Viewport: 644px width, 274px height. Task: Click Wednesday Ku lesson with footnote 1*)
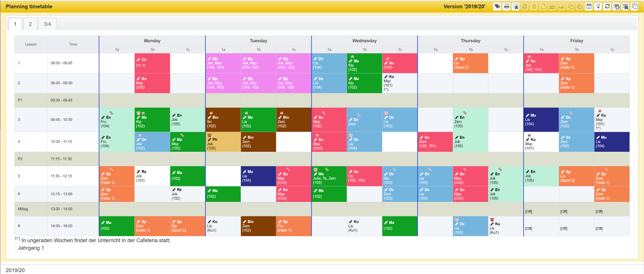(x=399, y=83)
